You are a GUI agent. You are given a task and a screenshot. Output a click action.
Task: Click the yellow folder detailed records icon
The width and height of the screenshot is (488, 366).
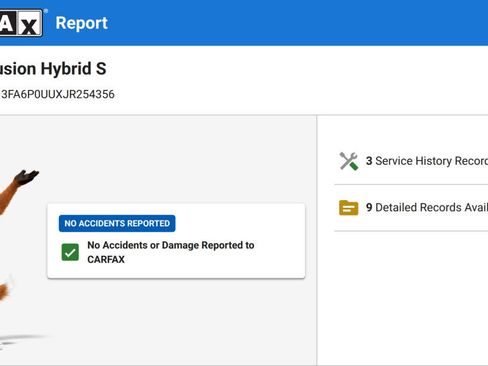coord(349,208)
